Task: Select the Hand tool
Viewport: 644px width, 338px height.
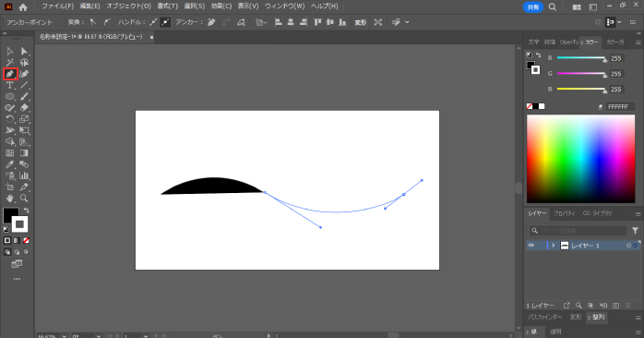Action: (x=10, y=199)
